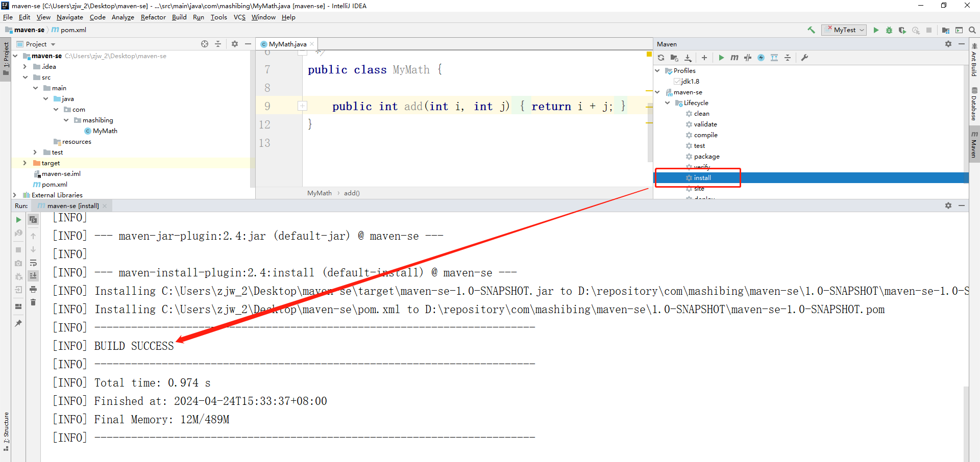Click the green Debug bug icon
Viewport: 980px width, 462px height.
(x=889, y=30)
